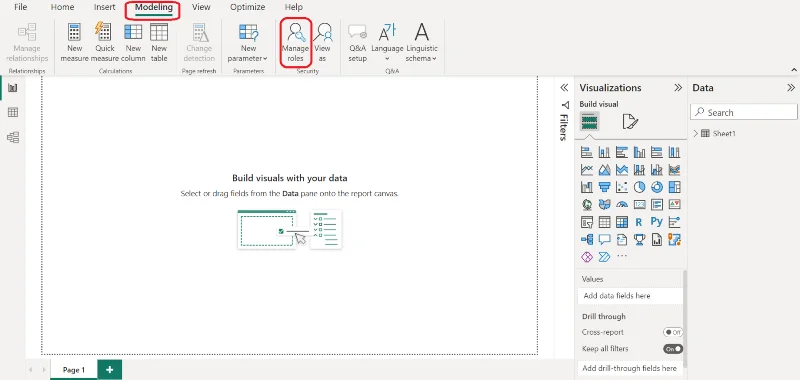The height and width of the screenshot is (380, 800).
Task: Insert a funnel chart visual
Action: tap(605, 187)
